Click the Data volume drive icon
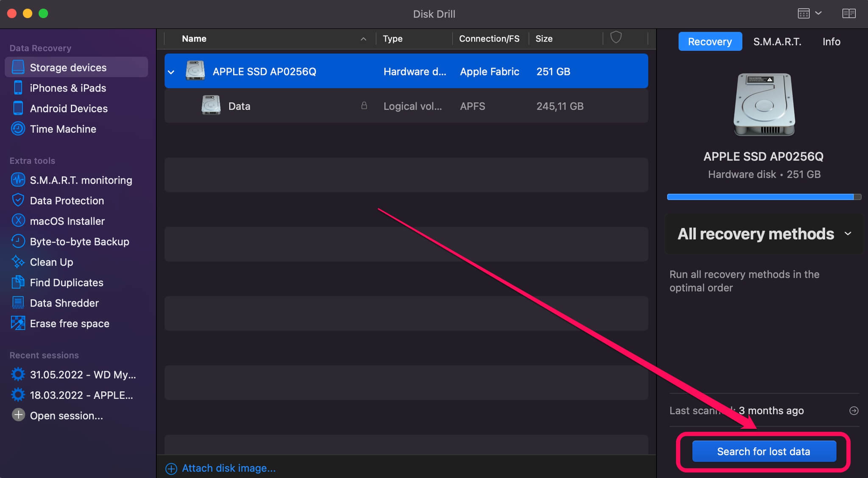Image resolution: width=868 pixels, height=478 pixels. pyautogui.click(x=211, y=106)
